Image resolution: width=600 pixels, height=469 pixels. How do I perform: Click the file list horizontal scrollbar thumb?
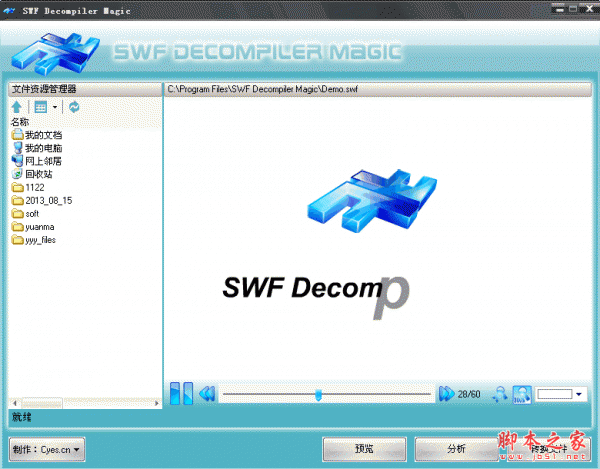pyautogui.click(x=42, y=403)
